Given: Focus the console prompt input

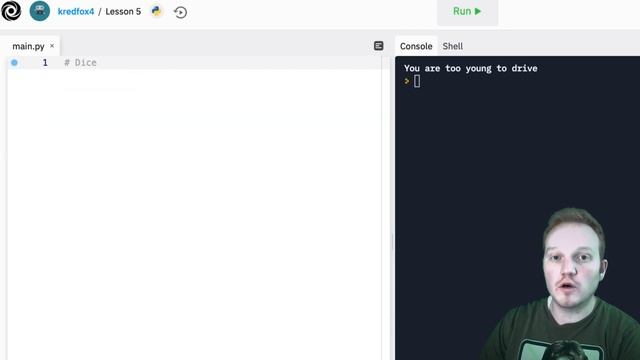Looking at the screenshot, I should tap(417, 81).
